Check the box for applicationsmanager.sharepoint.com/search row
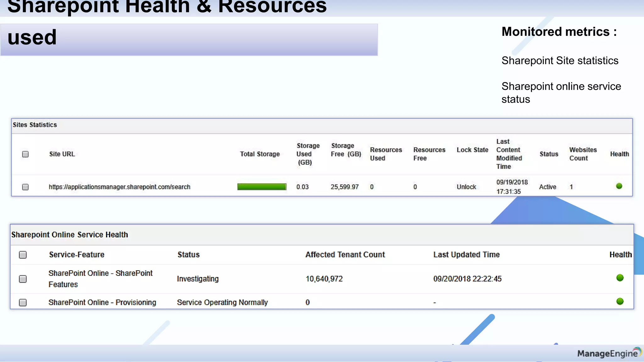Image resolution: width=644 pixels, height=362 pixels. pos(25,187)
